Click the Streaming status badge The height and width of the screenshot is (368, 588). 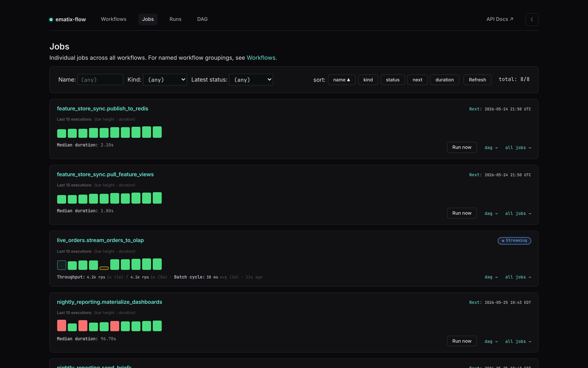514,240
